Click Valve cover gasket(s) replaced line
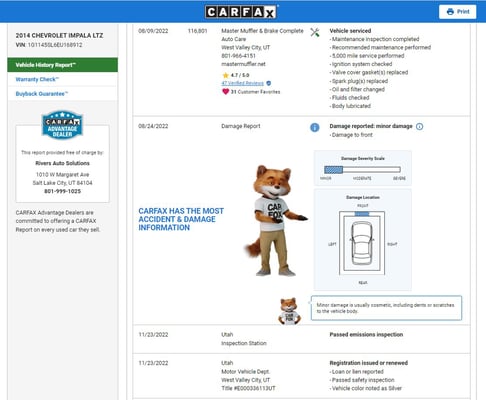Viewport: 486px width, 400px height. pyautogui.click(x=370, y=73)
